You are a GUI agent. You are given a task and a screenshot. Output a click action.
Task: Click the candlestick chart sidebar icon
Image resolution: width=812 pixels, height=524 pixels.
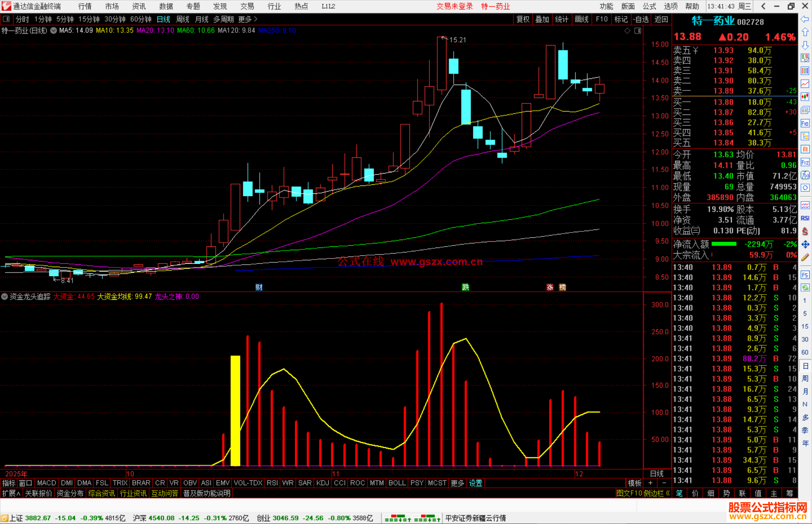(x=805, y=97)
